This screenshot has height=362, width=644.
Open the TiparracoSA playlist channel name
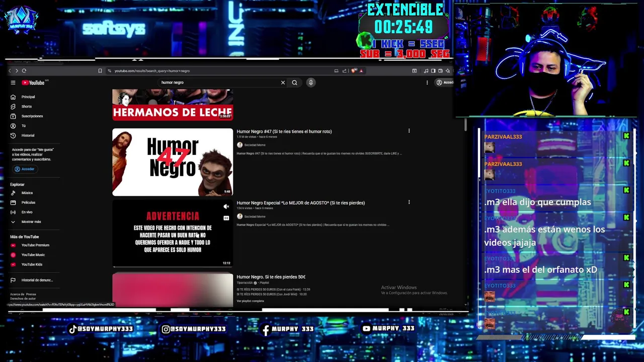[x=245, y=283]
